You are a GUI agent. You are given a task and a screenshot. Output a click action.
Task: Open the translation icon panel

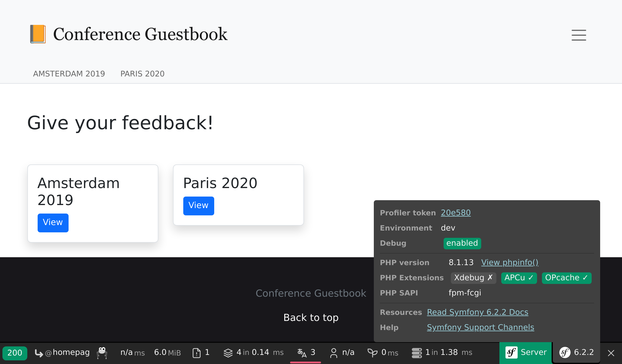pos(302,353)
